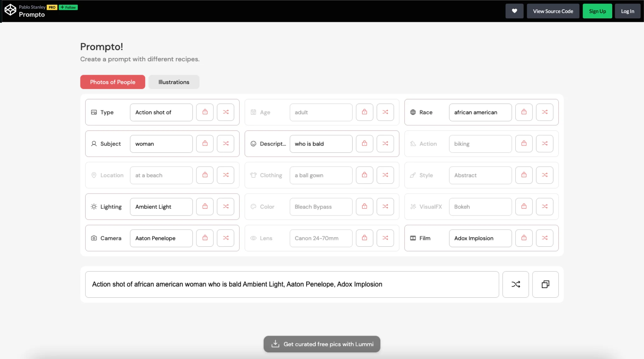This screenshot has height=359, width=644.
Task: Edit the Type field 'Action shot of'
Action: pos(161,112)
